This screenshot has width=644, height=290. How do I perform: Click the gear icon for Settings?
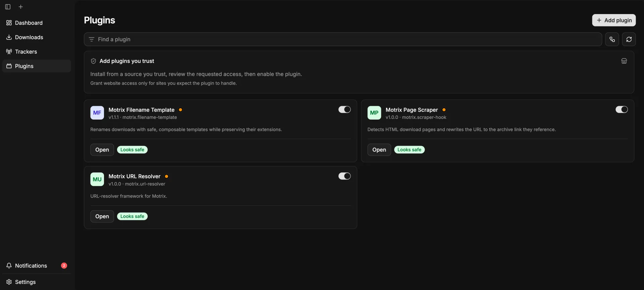9,282
